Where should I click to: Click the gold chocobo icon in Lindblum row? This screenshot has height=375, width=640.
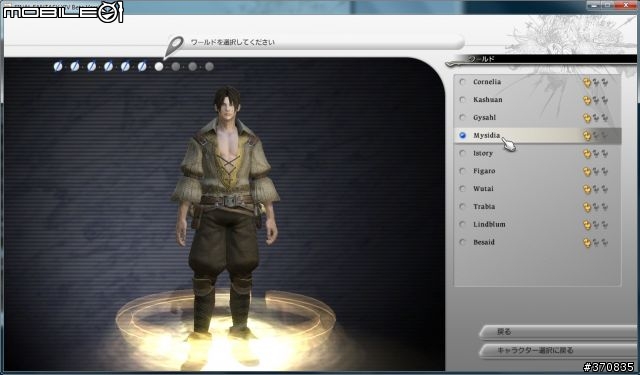587,225
